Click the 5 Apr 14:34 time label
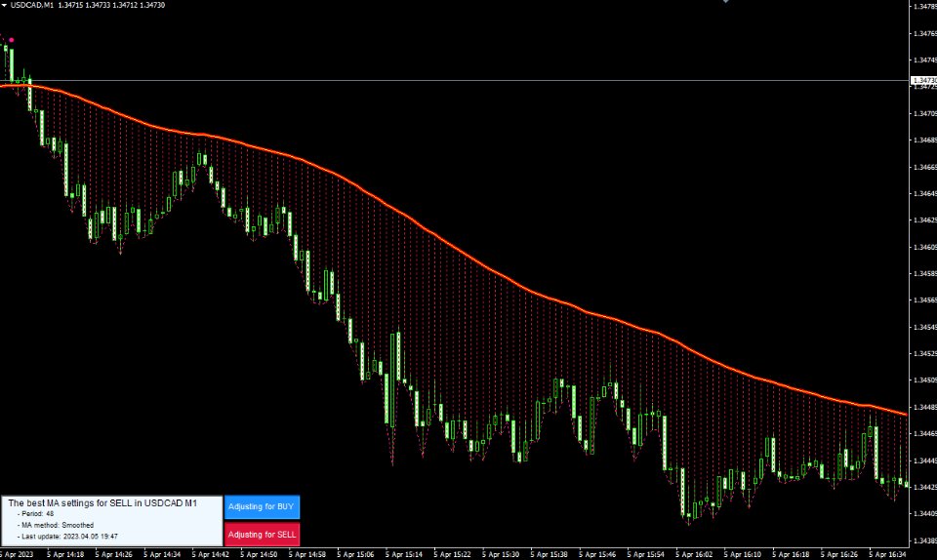The height and width of the screenshot is (560, 937). click(x=163, y=554)
